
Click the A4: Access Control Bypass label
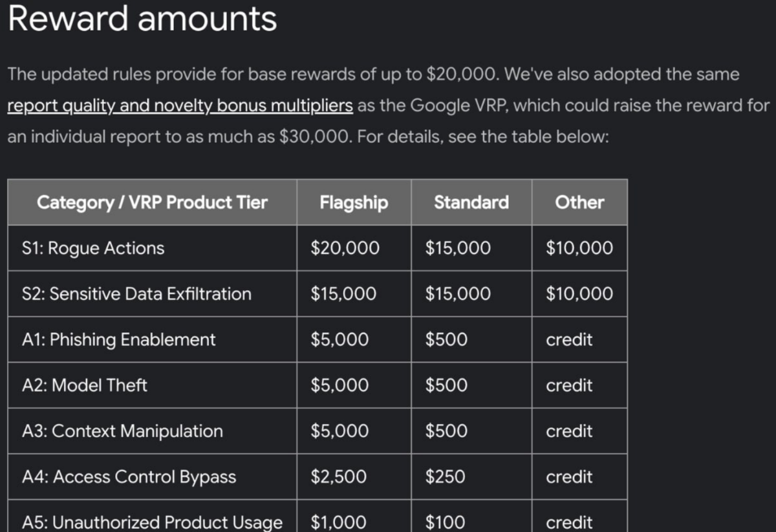click(x=129, y=477)
